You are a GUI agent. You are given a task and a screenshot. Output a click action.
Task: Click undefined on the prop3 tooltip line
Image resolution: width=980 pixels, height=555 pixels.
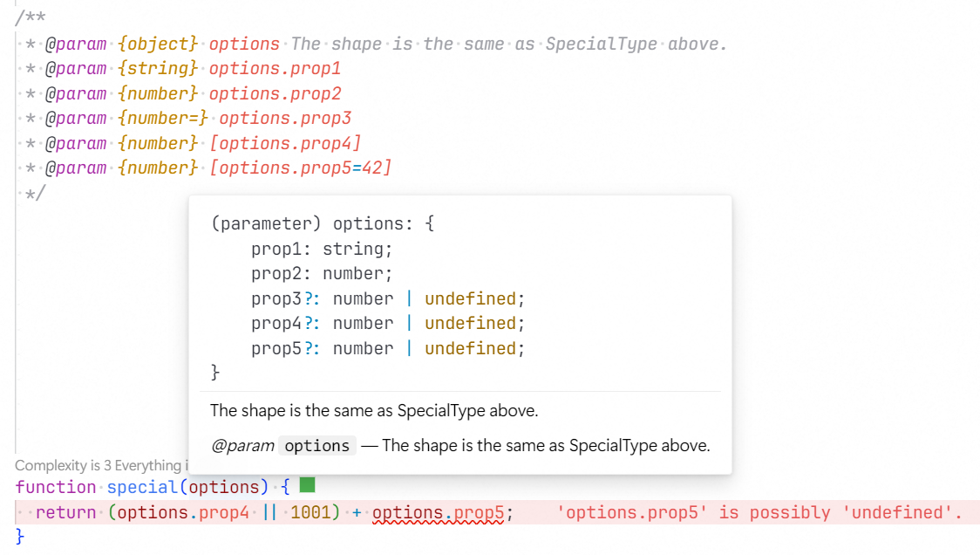click(471, 298)
